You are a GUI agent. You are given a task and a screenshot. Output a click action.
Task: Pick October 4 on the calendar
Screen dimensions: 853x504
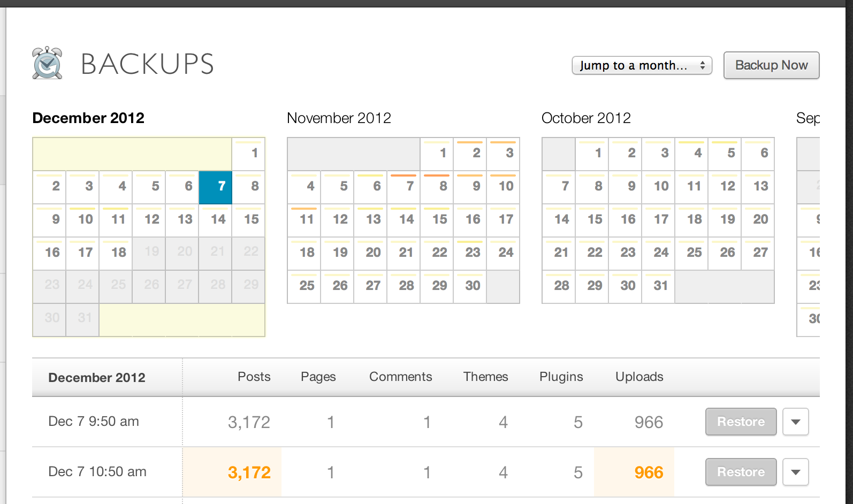tap(692, 154)
